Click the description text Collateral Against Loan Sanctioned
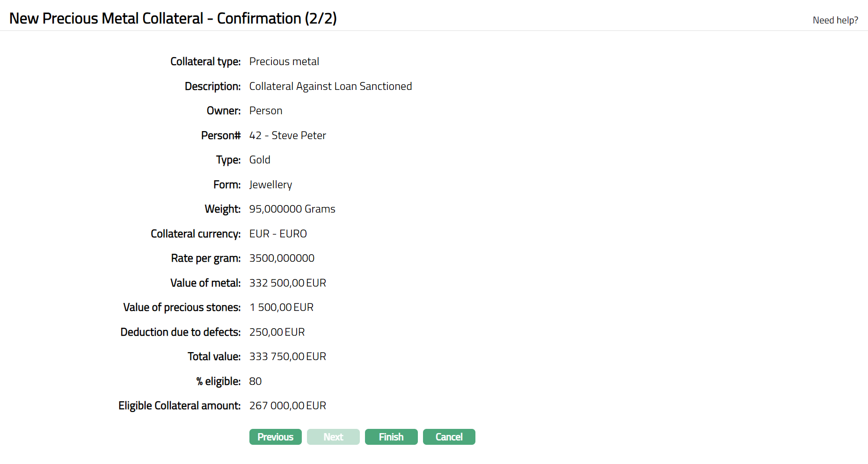 coord(330,87)
